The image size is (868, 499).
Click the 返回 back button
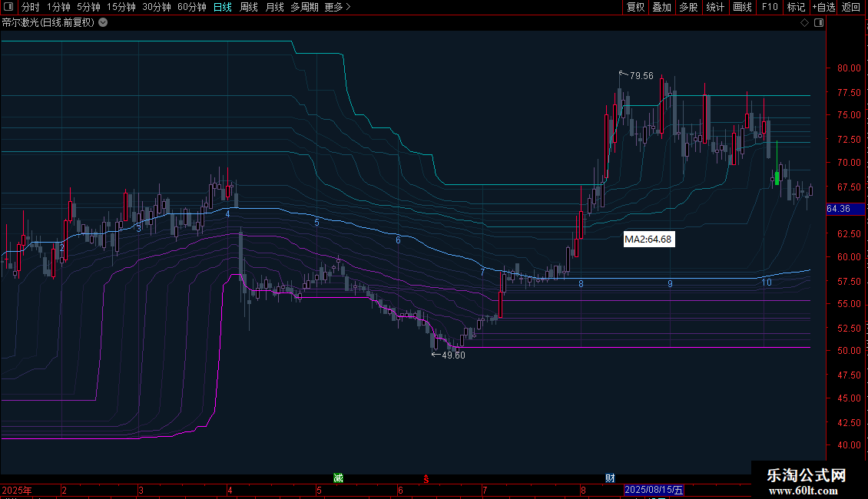pos(851,7)
